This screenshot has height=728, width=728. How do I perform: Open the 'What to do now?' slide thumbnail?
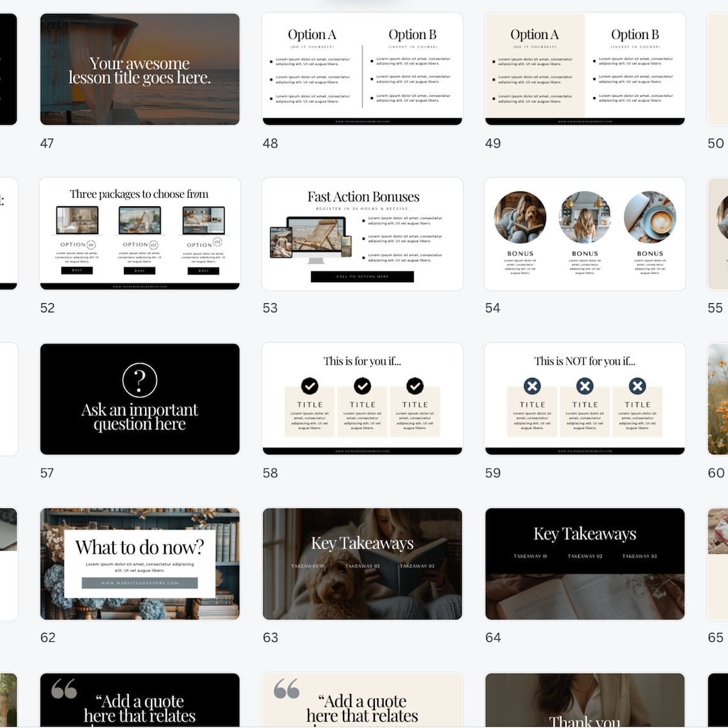139,564
